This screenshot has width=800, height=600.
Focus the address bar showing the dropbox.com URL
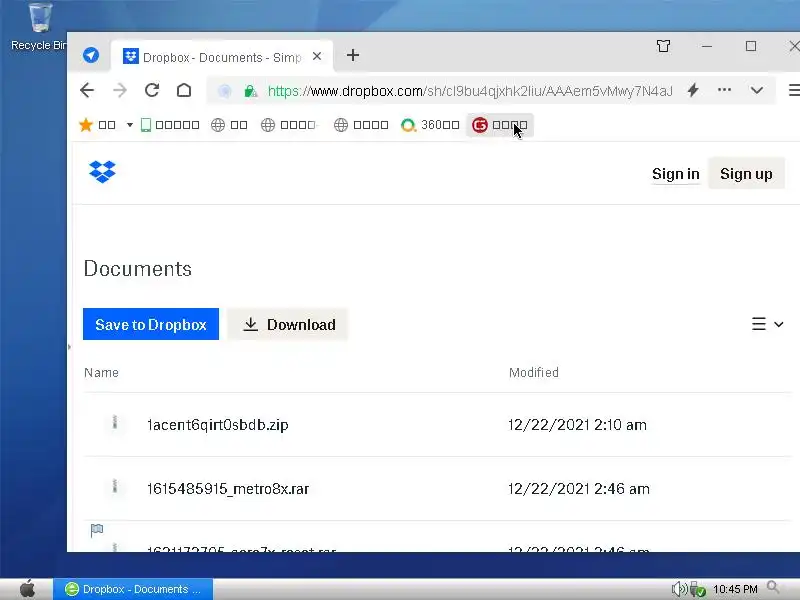(469, 91)
